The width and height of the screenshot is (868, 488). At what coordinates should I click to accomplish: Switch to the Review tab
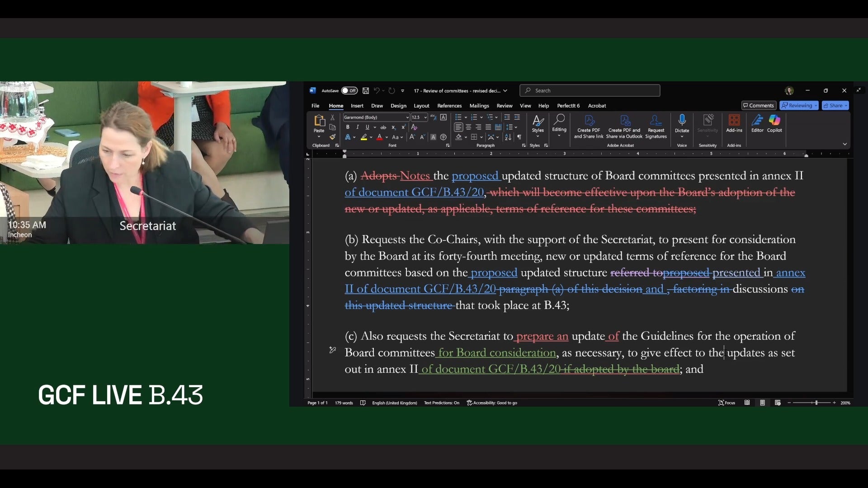504,106
